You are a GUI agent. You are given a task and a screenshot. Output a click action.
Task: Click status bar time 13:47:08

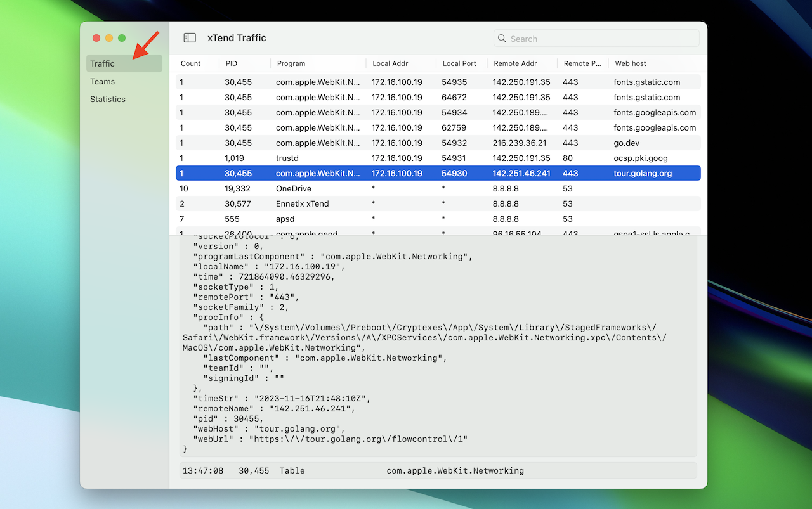203,471
